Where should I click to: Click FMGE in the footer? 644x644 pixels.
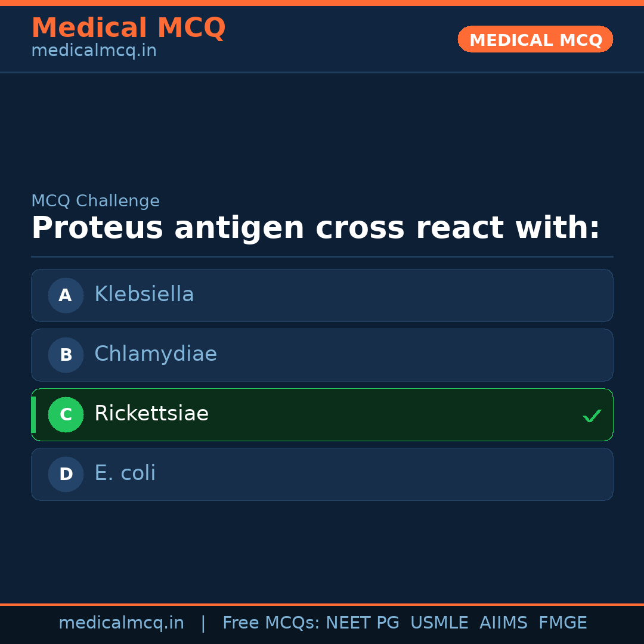coord(562,623)
